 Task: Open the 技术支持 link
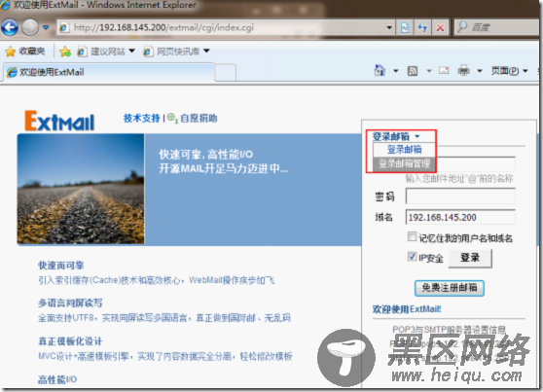pyautogui.click(x=142, y=118)
